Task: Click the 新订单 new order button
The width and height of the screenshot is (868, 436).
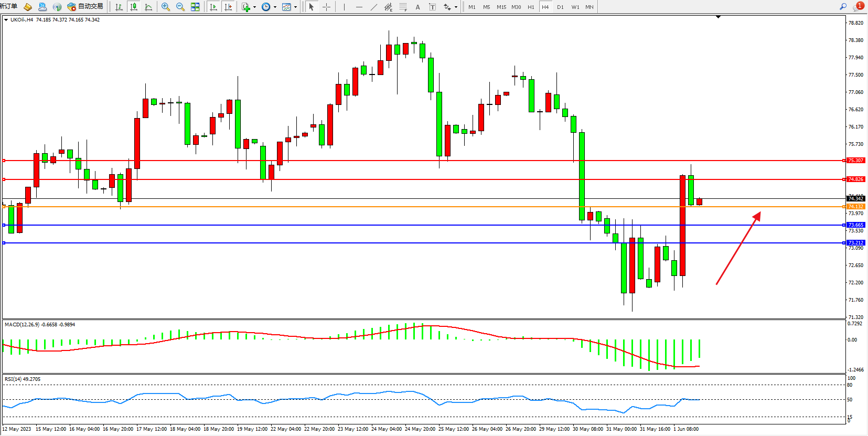Action: coord(8,7)
